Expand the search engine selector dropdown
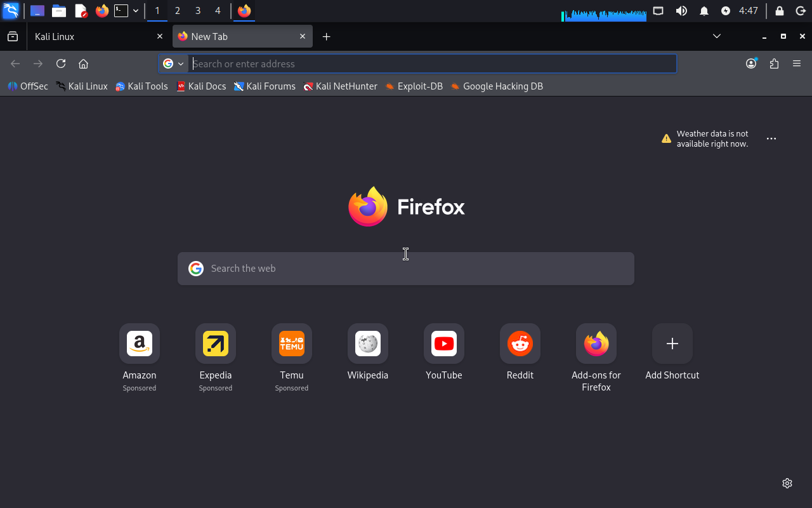Screen dimensions: 812x508 click(173, 63)
